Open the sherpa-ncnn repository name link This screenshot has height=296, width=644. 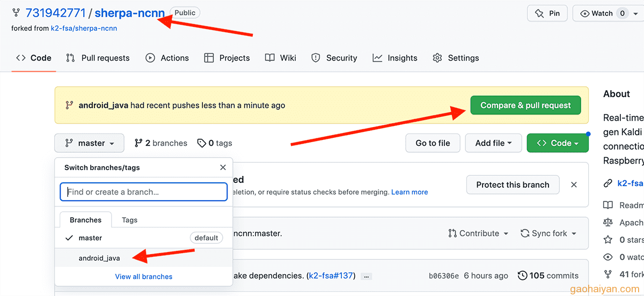[x=129, y=13]
